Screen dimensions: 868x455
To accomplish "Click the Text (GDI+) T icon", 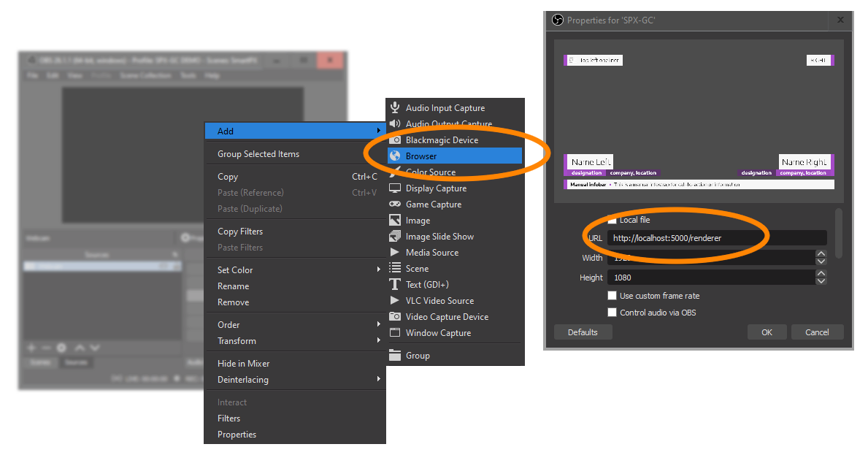I will 395,285.
